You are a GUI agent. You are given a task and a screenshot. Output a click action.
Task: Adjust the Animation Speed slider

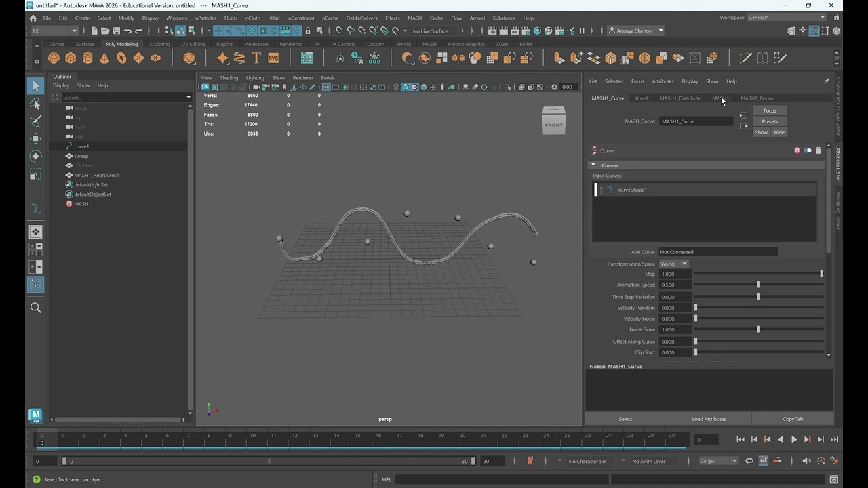758,285
